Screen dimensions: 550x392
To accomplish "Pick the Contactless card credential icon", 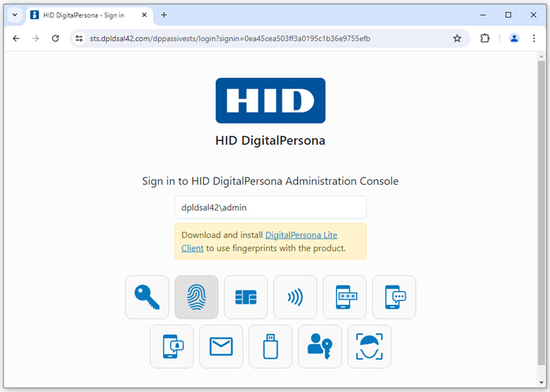I will pos(296,297).
